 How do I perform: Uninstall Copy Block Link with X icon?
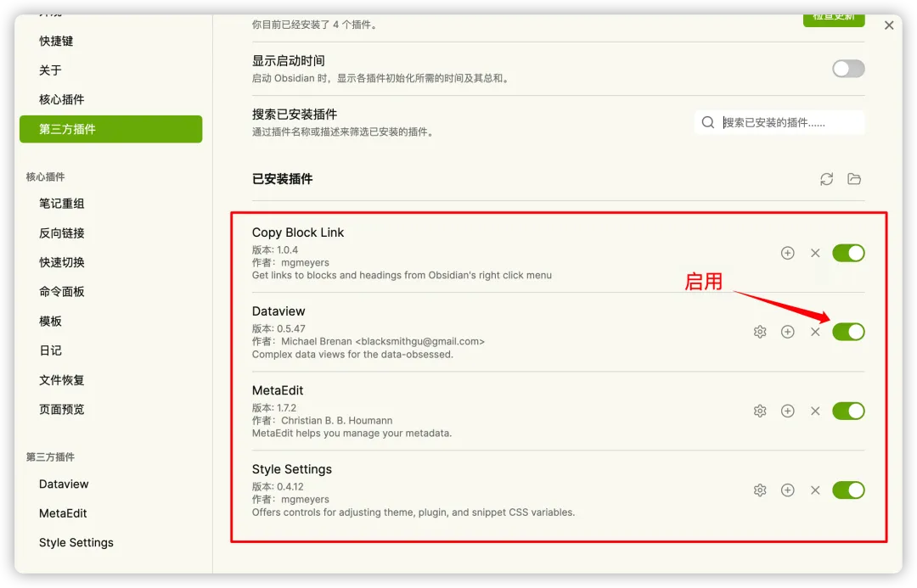click(815, 253)
